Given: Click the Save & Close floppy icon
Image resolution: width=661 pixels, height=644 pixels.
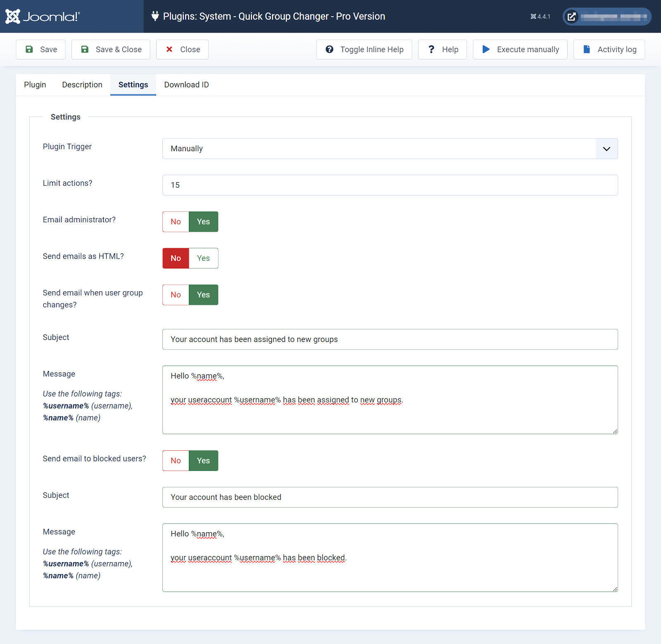Looking at the screenshot, I should pyautogui.click(x=85, y=49).
